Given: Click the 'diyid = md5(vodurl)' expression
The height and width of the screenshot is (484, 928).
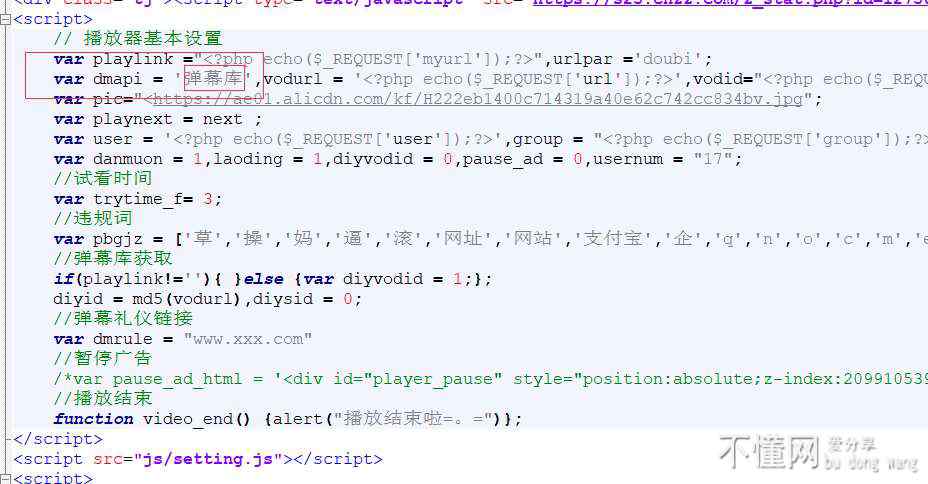Looking at the screenshot, I should [x=147, y=299].
